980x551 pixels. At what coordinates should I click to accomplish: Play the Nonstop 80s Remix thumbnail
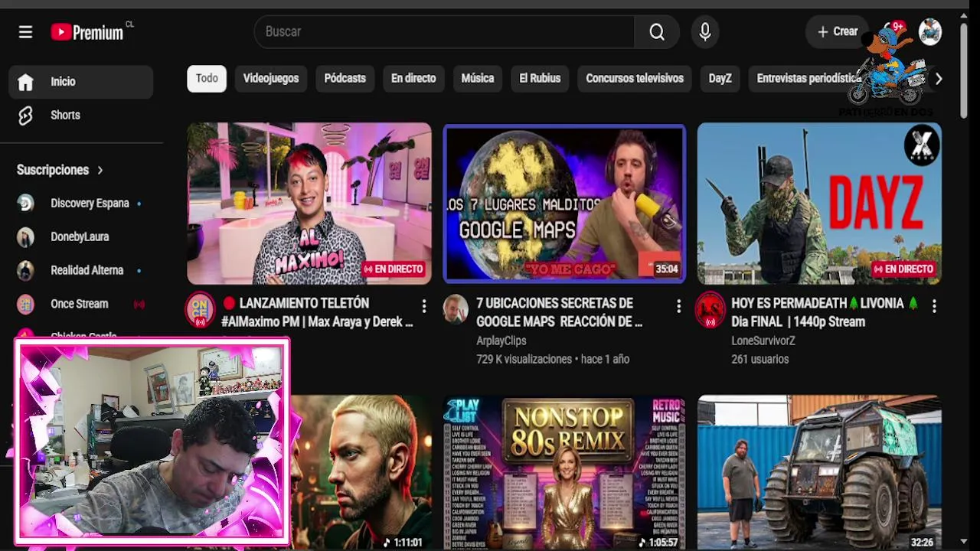pos(564,472)
